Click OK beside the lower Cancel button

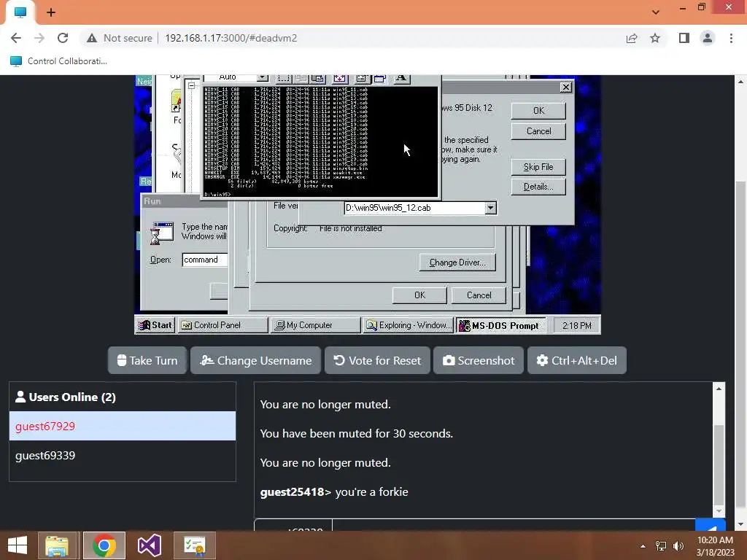419,295
